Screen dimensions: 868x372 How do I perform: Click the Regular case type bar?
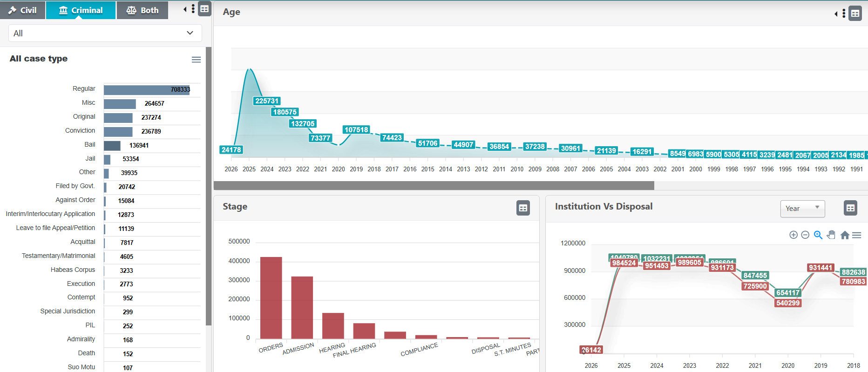pyautogui.click(x=147, y=89)
